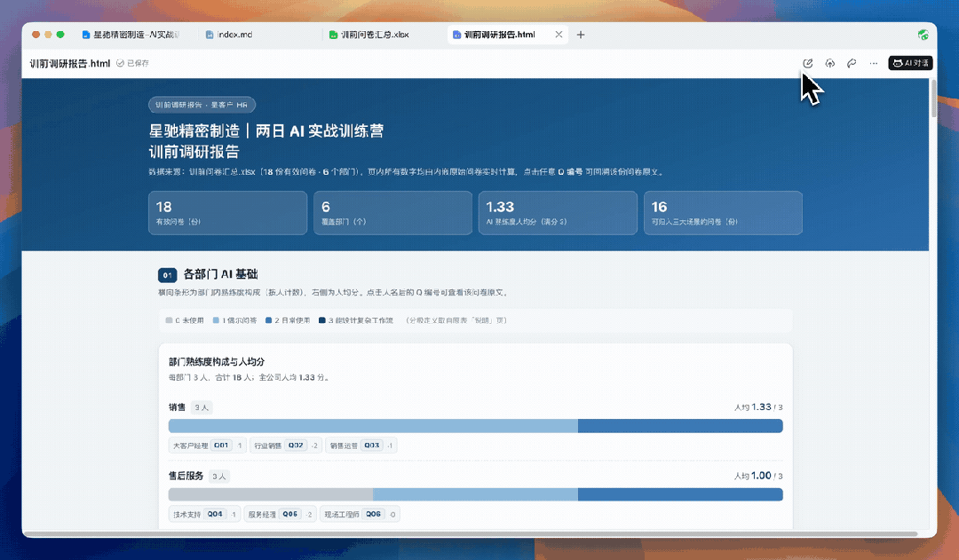This screenshot has width=959, height=560.
Task: Click the 训前调研报告 · 星客户 HR badge
Action: pos(202,105)
